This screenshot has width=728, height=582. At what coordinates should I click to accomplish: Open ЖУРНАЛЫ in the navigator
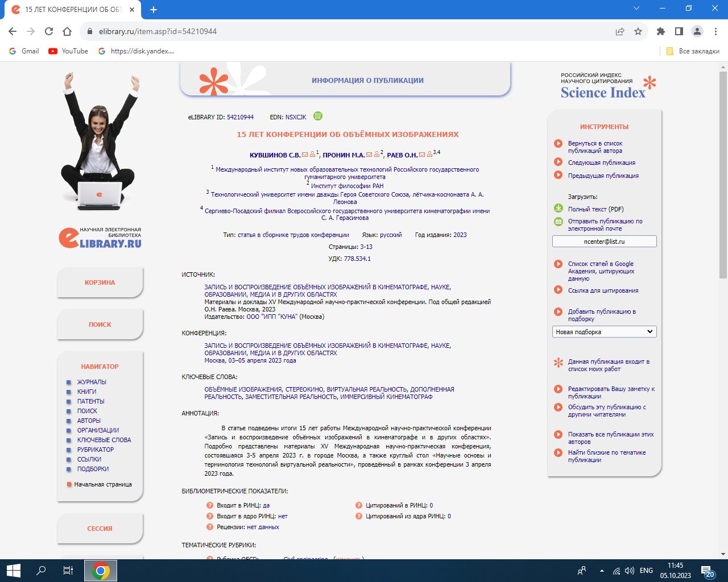[x=92, y=382]
